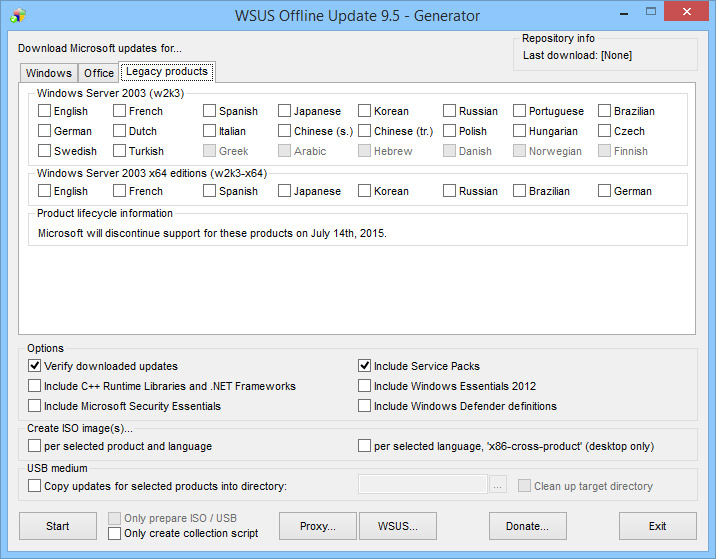Open the Proxy... settings
This screenshot has height=559, width=716.
click(318, 526)
